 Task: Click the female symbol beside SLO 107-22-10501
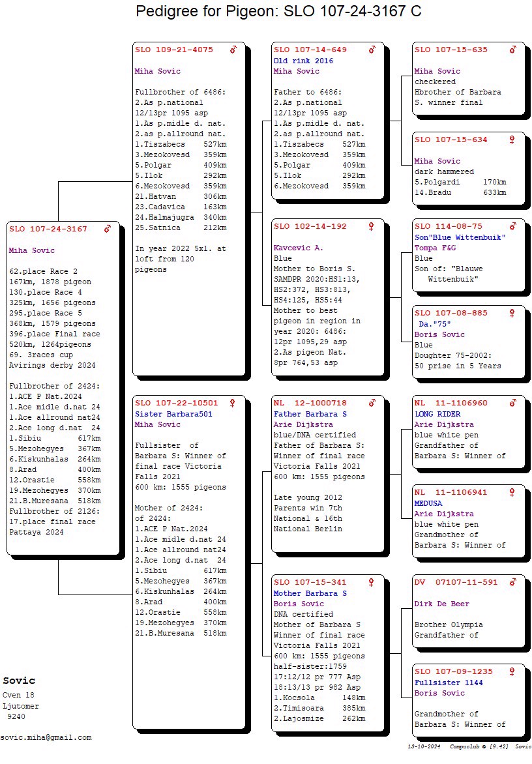pos(232,403)
